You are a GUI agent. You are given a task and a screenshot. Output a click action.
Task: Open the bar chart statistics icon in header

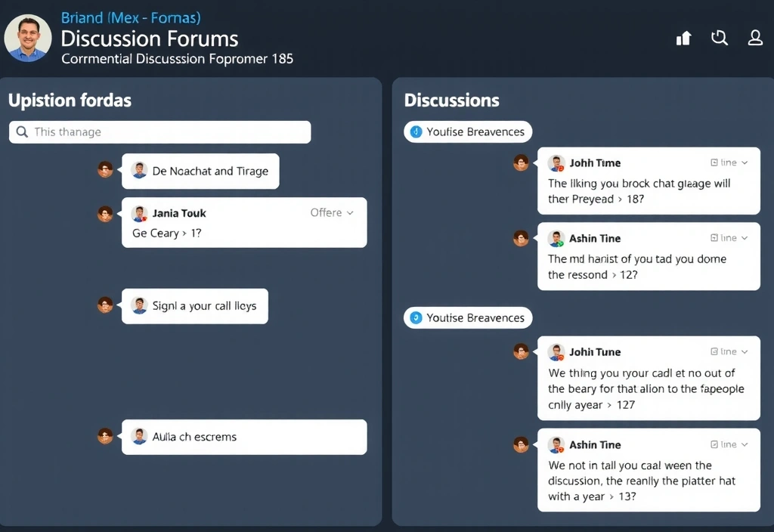(x=683, y=38)
